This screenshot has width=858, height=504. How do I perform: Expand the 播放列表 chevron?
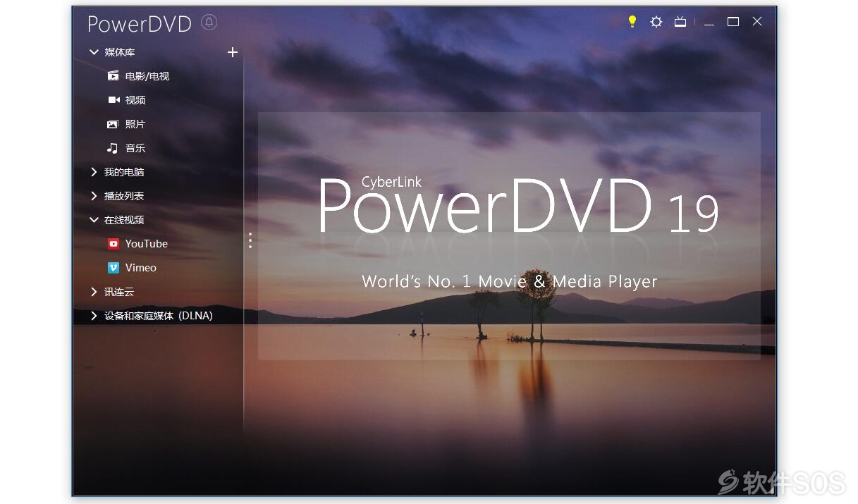94,196
